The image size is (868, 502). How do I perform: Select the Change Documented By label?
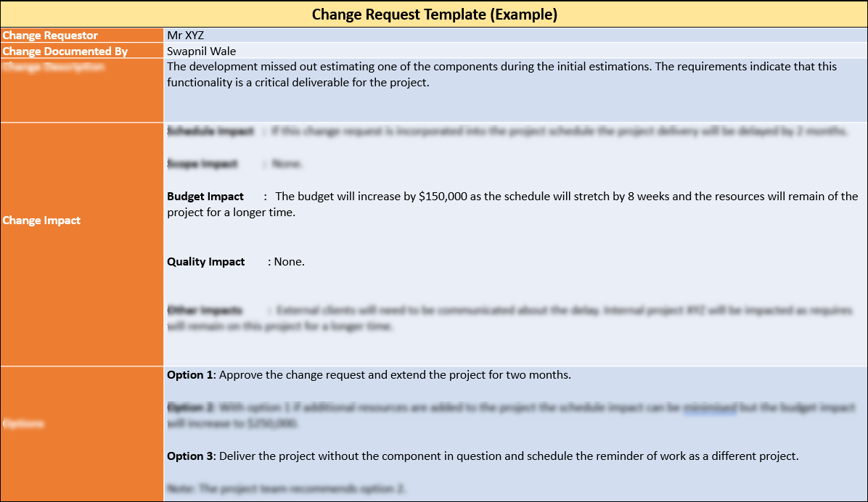click(x=65, y=52)
